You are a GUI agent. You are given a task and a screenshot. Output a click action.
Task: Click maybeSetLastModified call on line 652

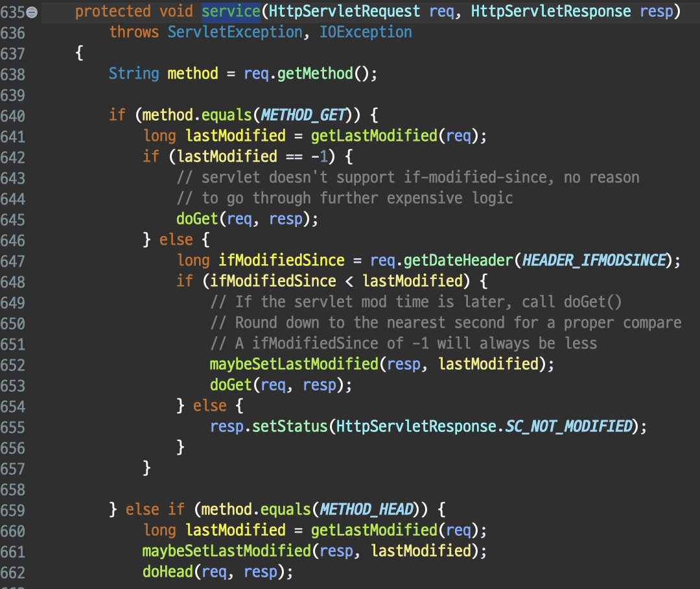(x=294, y=365)
